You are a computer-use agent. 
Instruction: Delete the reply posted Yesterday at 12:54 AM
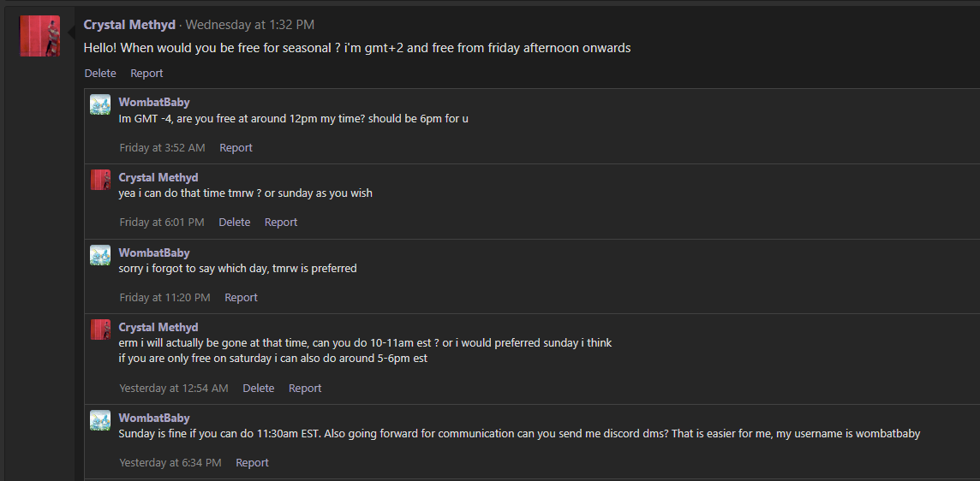pos(258,389)
